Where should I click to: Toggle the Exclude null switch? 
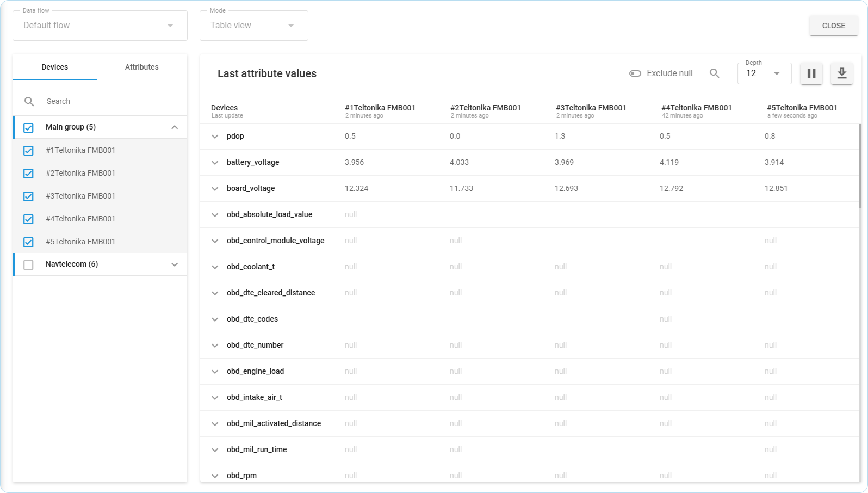[x=635, y=73]
